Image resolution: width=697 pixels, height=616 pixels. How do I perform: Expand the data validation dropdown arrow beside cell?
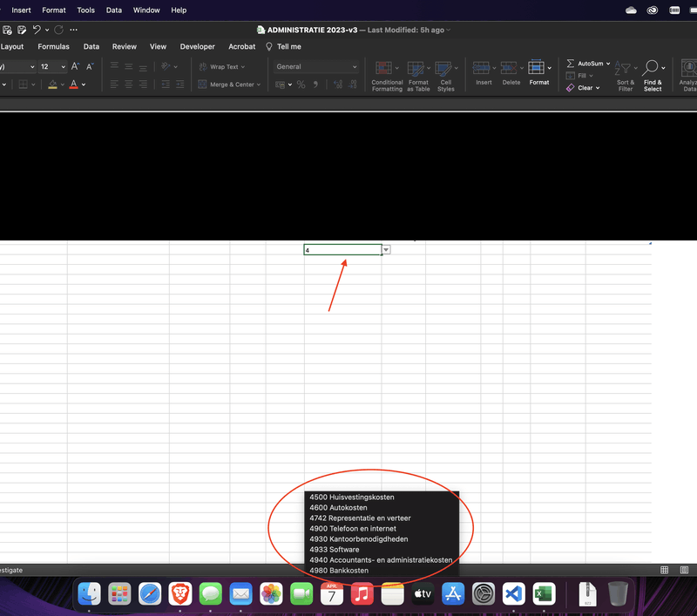coord(386,250)
